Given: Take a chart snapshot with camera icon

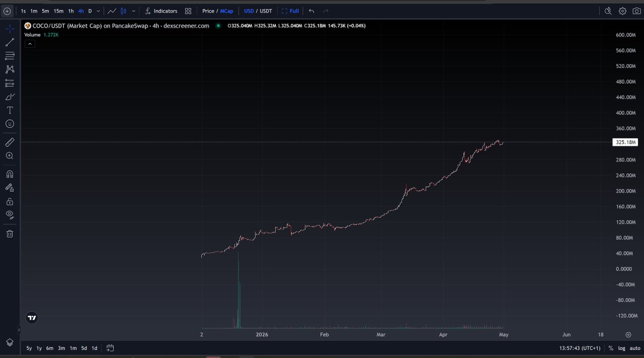Looking at the screenshot, I should click(636, 11).
